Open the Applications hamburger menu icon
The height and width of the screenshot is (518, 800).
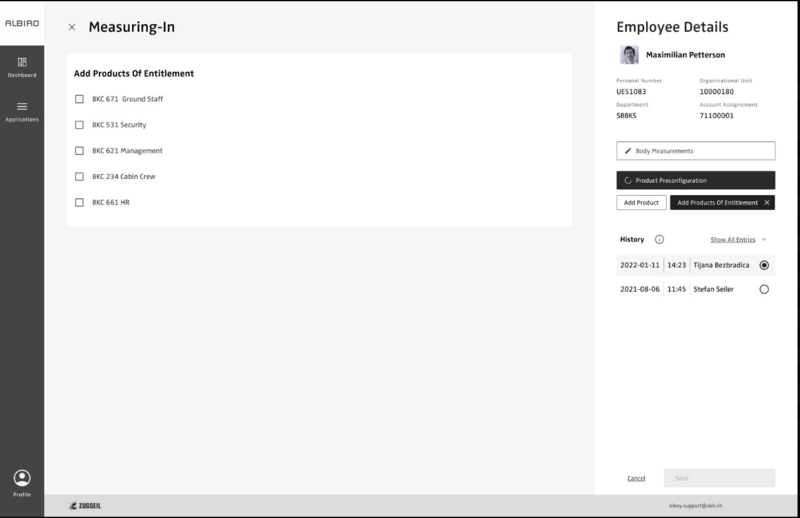(22, 107)
